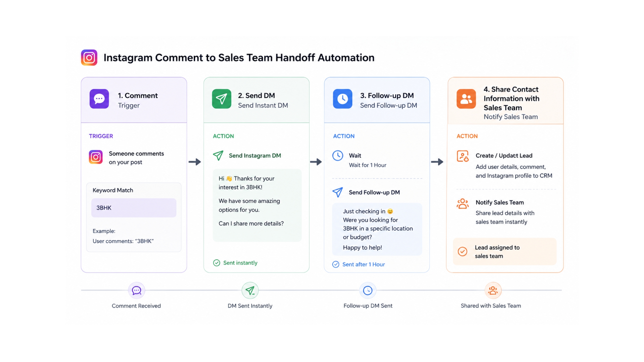Click the green Send DM paper plane icon
Image resolution: width=644 pixels, height=362 pixels.
pos(221,99)
